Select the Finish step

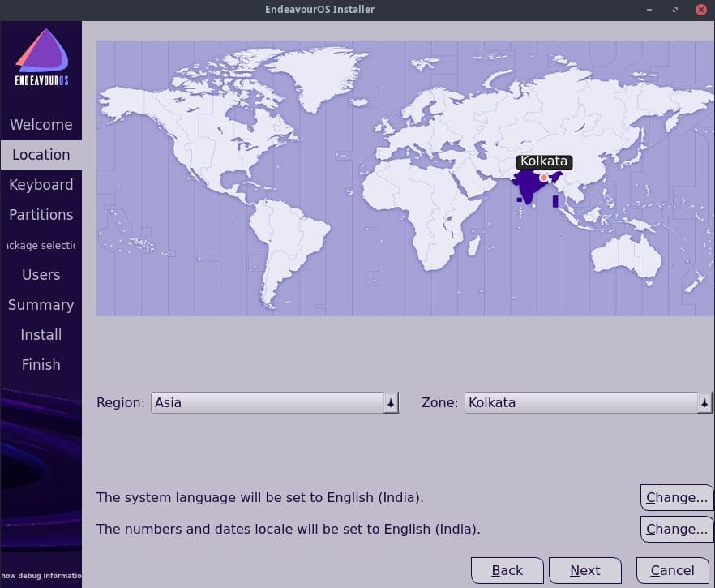click(x=41, y=365)
